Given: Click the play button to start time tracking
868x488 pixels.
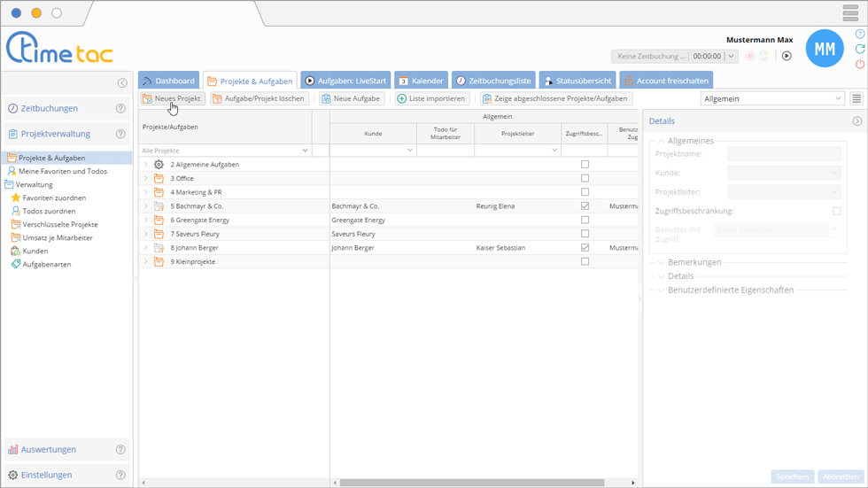Looking at the screenshot, I should 787,56.
